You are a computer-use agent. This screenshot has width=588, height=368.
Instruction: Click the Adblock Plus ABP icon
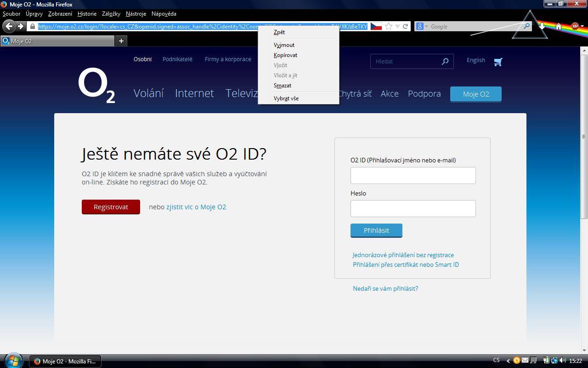pyautogui.click(x=575, y=26)
